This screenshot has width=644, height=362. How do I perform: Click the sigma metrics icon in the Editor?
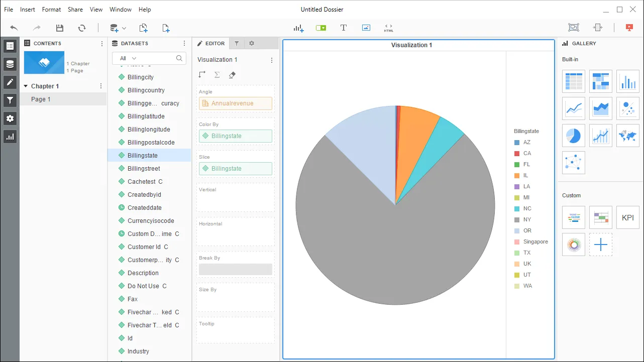pos(216,74)
